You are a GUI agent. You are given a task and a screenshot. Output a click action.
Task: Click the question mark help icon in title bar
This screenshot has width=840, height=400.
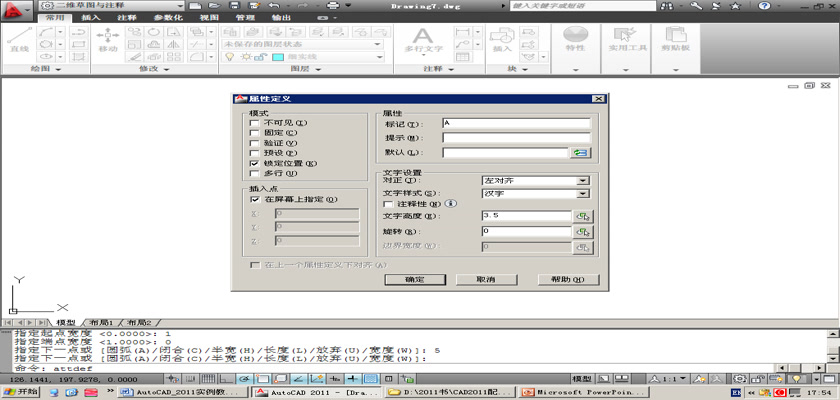point(764,6)
